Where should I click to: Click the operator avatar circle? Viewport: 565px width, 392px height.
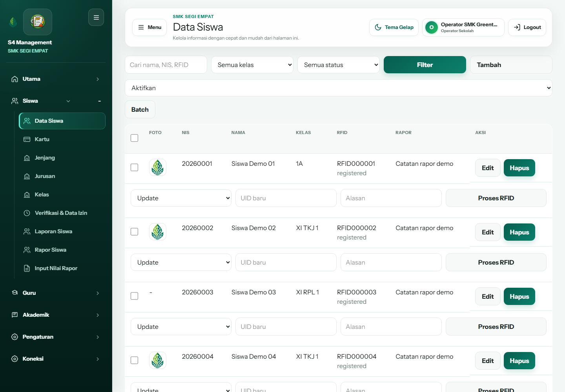[432, 27]
